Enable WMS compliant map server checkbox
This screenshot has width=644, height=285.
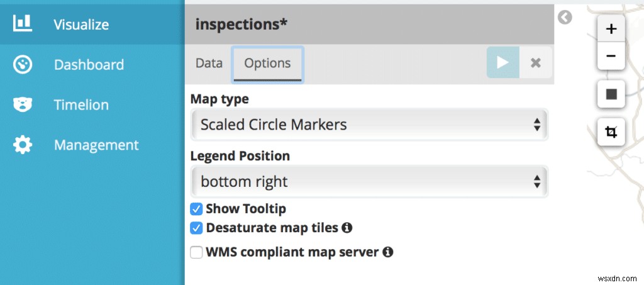pos(196,252)
